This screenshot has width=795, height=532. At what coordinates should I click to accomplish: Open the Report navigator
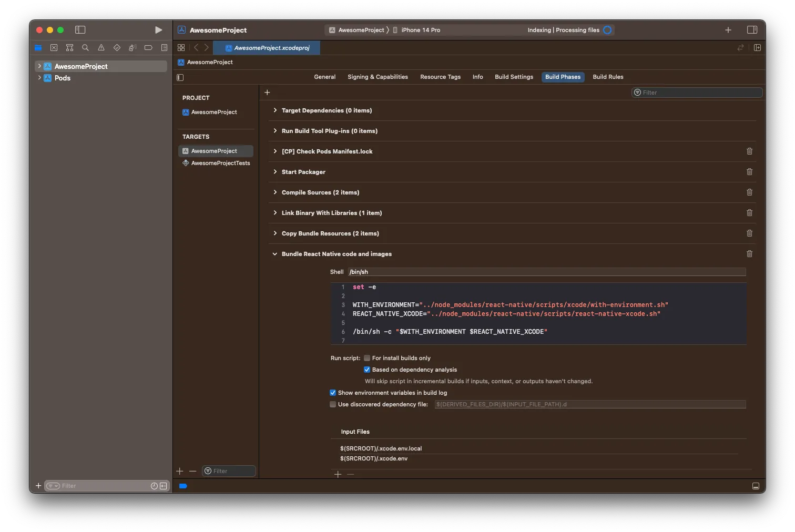click(x=164, y=48)
